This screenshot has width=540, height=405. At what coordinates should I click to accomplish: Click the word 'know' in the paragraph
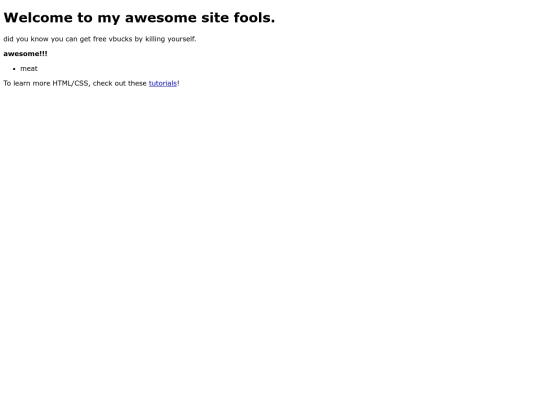pyautogui.click(x=40, y=39)
